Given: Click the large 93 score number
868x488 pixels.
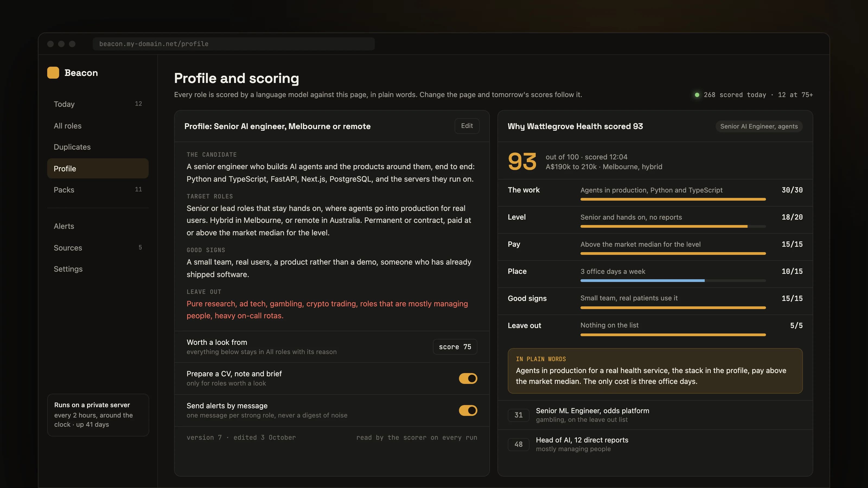Looking at the screenshot, I should pyautogui.click(x=522, y=162).
